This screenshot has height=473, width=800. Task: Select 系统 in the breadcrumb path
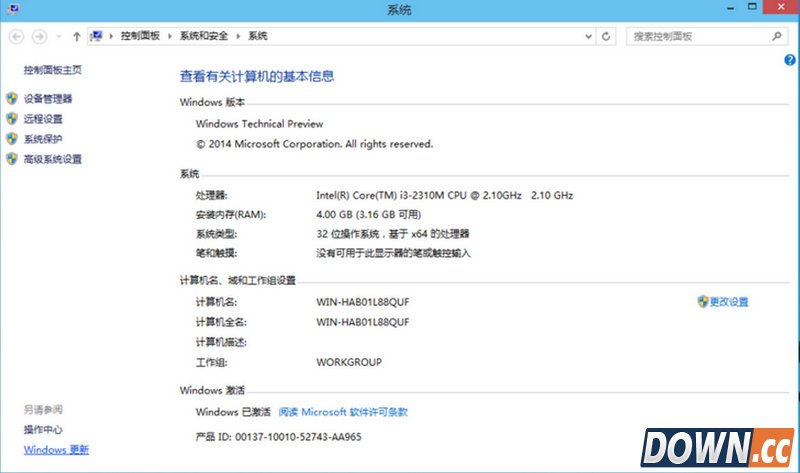258,36
